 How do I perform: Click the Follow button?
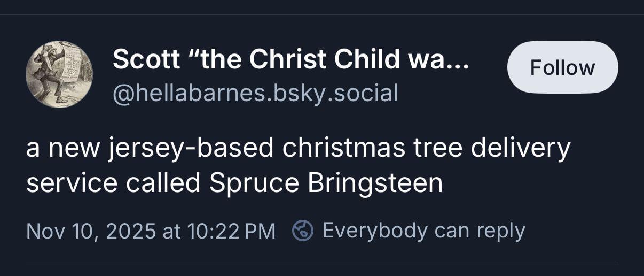(562, 67)
